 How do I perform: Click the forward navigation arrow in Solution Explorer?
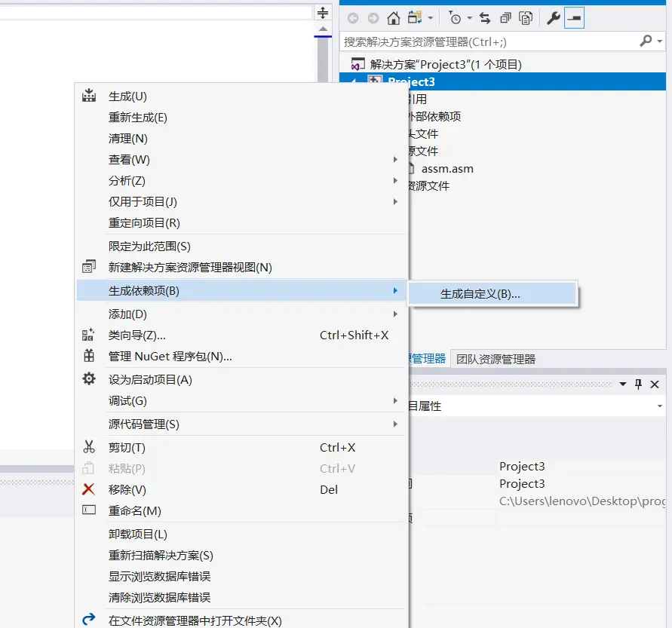point(373,18)
